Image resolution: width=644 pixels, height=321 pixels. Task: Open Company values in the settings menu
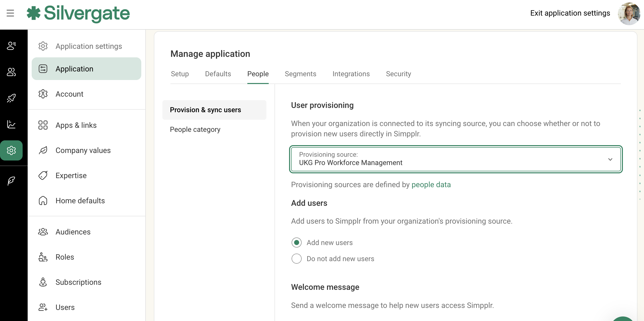tap(83, 150)
